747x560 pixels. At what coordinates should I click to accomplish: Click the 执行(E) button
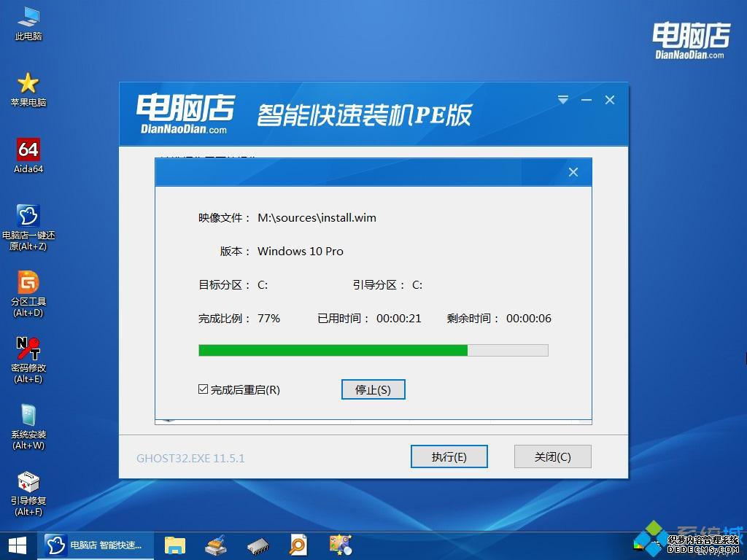(449, 456)
